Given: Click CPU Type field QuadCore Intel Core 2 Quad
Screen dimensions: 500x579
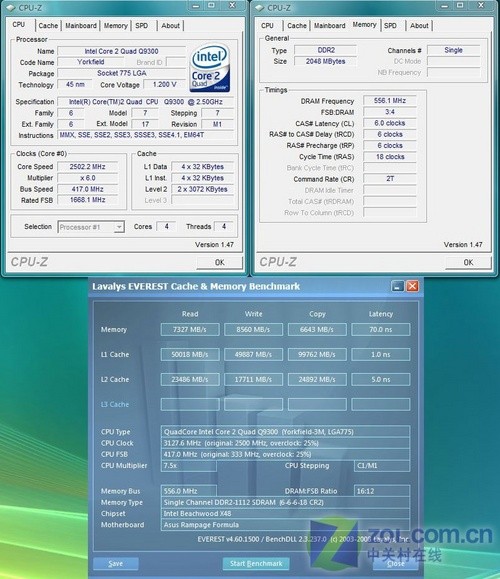Looking at the screenshot, I should [x=285, y=432].
